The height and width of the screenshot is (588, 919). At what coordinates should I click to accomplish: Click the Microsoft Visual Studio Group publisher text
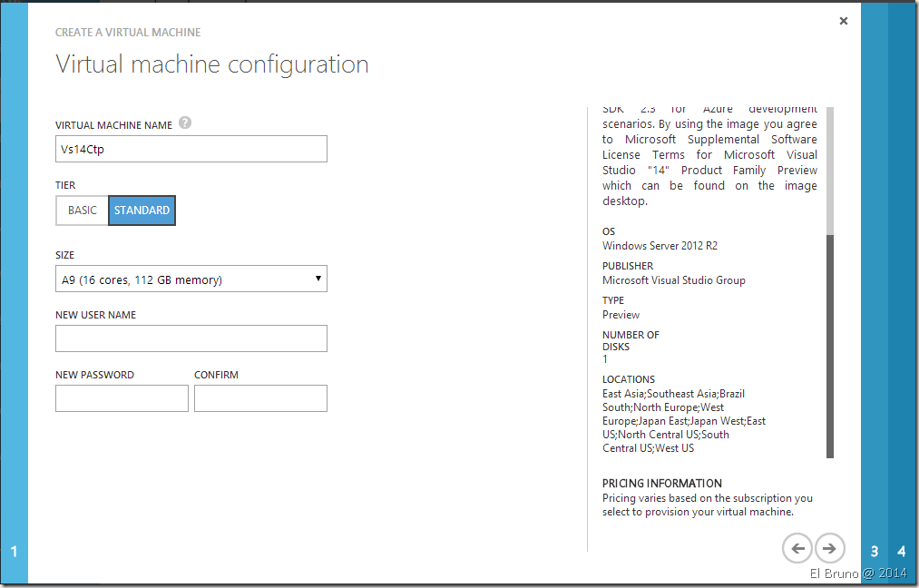tap(673, 280)
